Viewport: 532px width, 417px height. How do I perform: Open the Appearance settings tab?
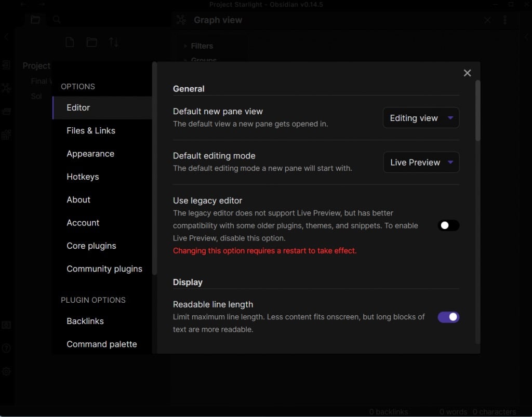[x=90, y=154]
